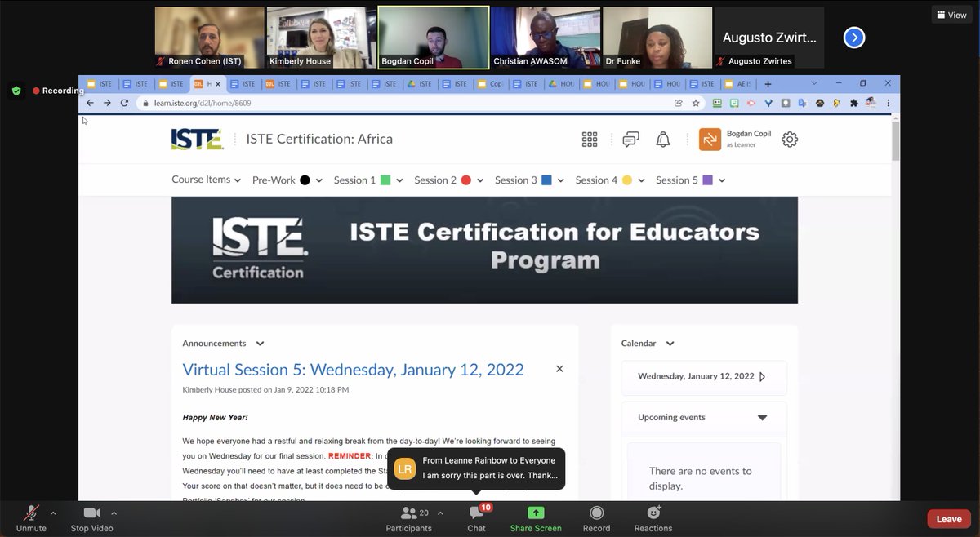Reload the learn.iste.org page

point(124,103)
